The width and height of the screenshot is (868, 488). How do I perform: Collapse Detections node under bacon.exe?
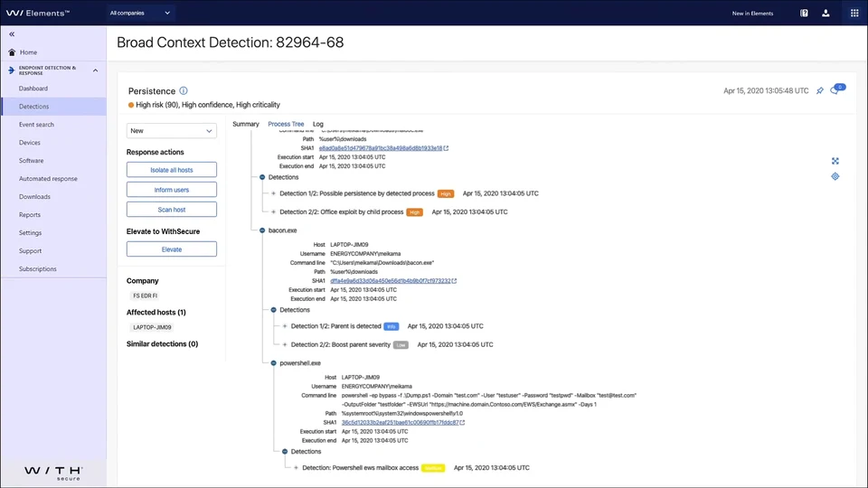coord(273,310)
